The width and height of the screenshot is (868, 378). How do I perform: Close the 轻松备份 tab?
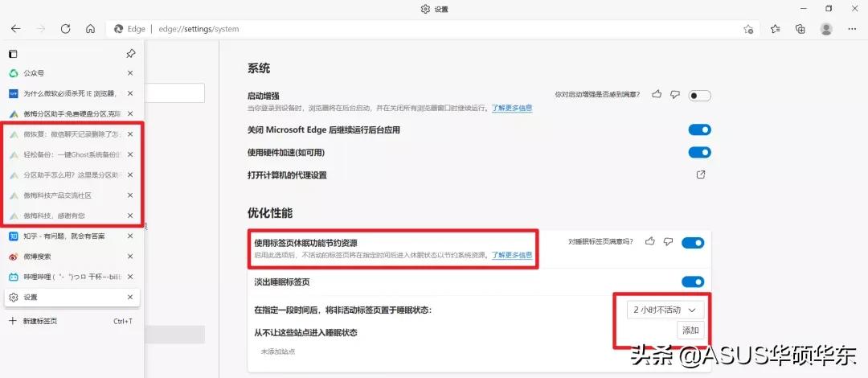[x=130, y=154]
